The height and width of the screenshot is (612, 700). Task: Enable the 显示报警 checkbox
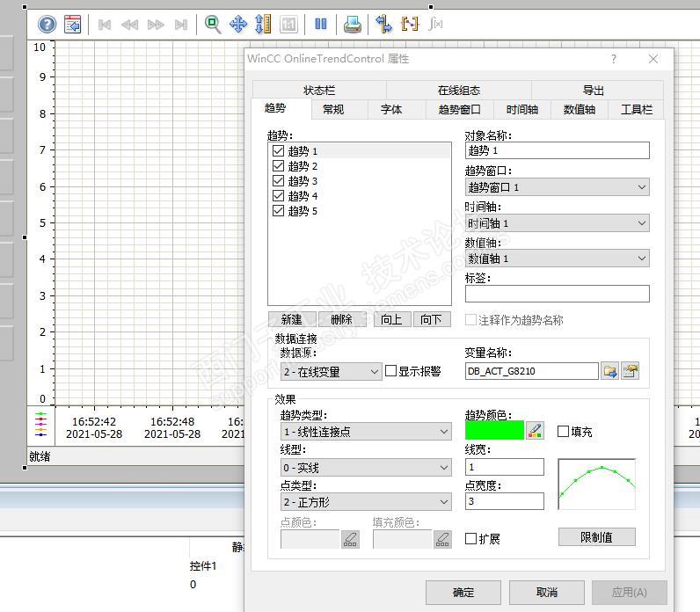point(390,371)
